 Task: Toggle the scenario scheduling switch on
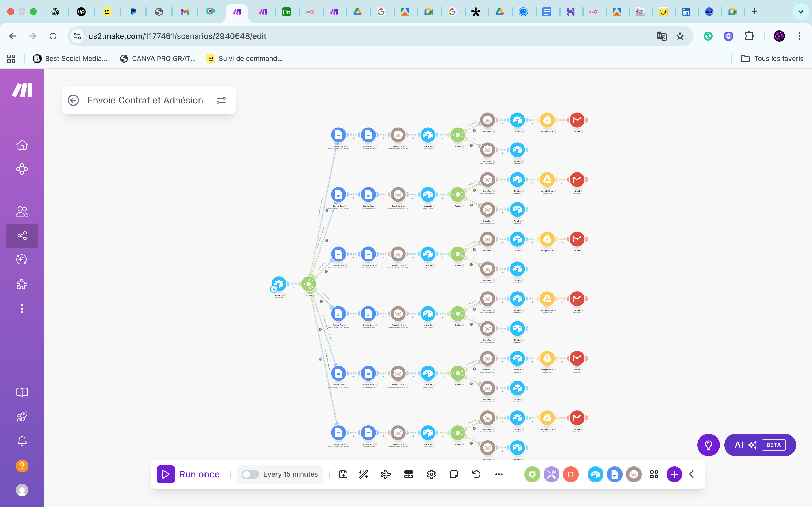pyautogui.click(x=250, y=474)
